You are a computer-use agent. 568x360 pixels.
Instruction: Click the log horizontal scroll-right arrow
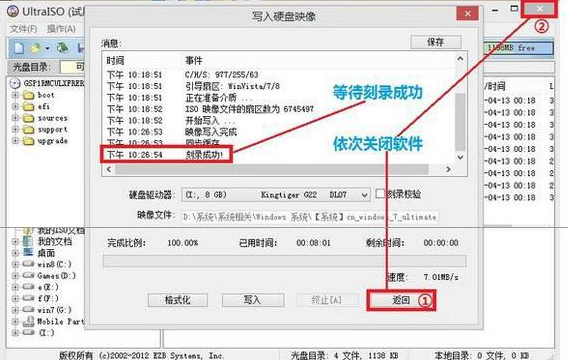(x=448, y=169)
